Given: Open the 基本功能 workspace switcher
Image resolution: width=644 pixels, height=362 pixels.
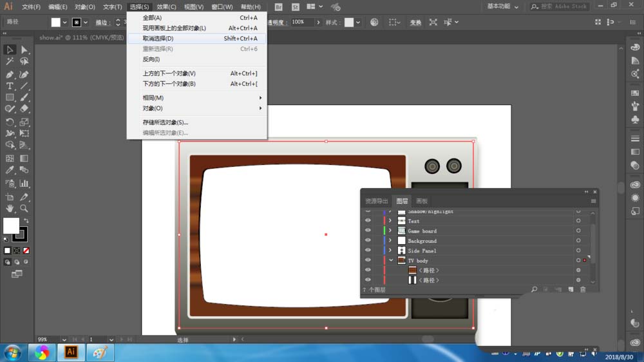Looking at the screenshot, I should point(502,6).
